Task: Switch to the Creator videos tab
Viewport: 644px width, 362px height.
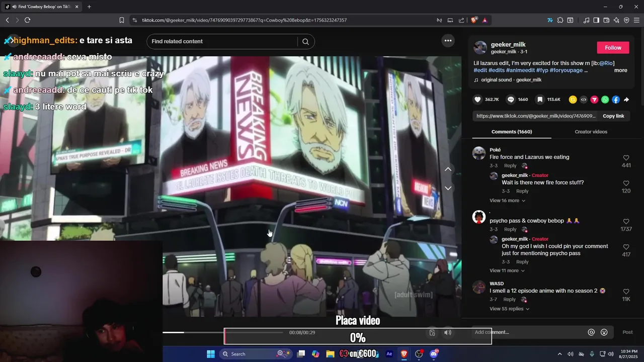Action: point(591,132)
